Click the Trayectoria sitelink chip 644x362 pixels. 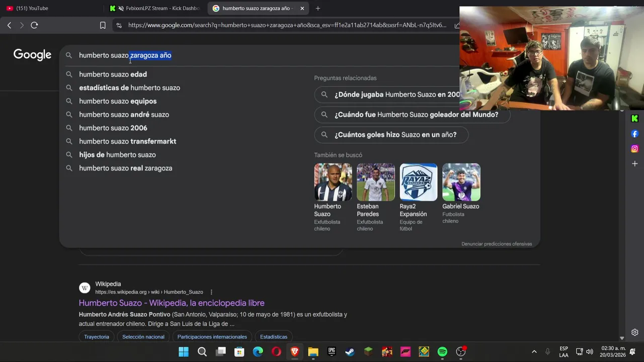[97, 337]
